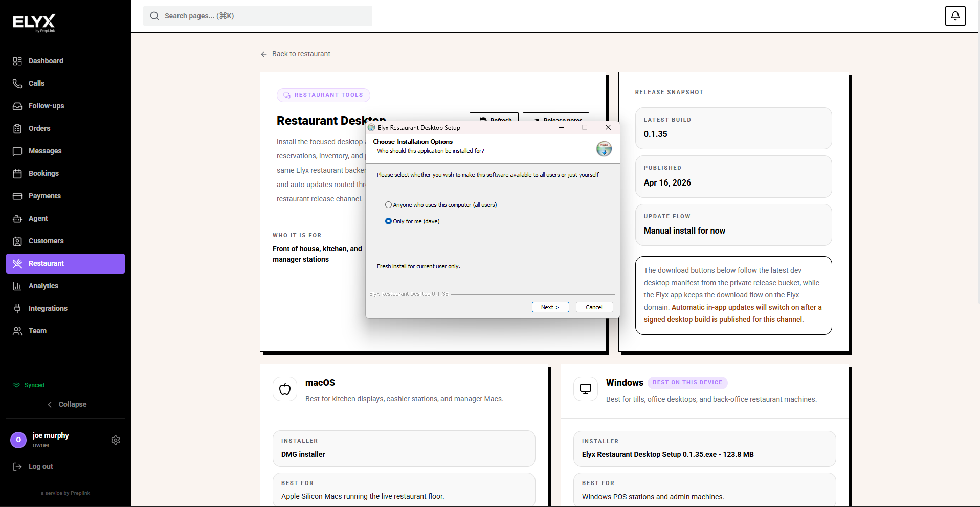Click Fresh install for current user only text
Screen dimensions: 980x507
(x=418, y=266)
